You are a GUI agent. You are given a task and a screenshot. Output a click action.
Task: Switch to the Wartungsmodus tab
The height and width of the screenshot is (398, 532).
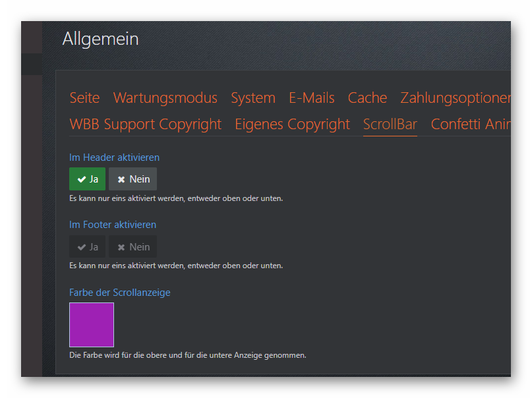[165, 98]
